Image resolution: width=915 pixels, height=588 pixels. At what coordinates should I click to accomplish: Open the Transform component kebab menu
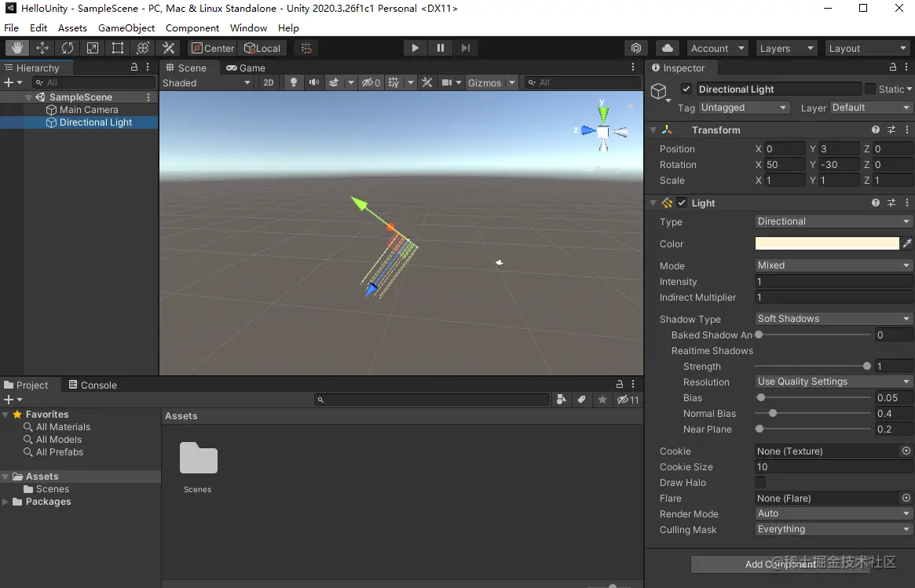point(907,130)
